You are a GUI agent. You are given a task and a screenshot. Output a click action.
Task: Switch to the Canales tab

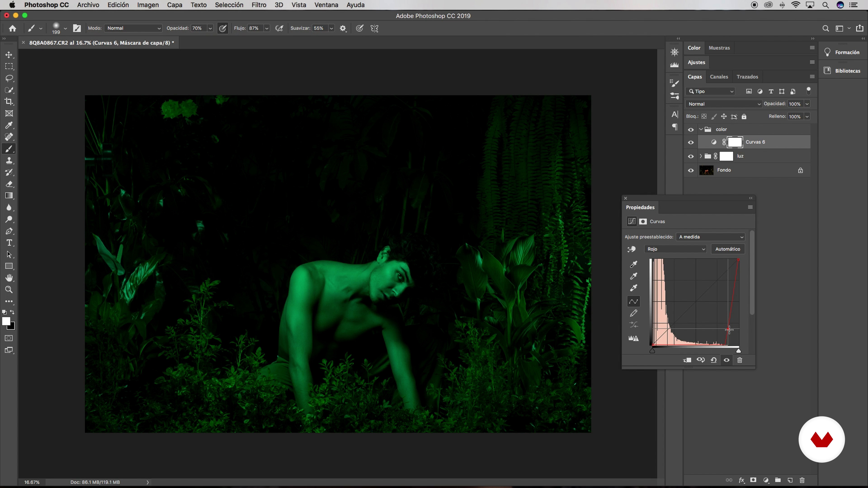(x=719, y=77)
